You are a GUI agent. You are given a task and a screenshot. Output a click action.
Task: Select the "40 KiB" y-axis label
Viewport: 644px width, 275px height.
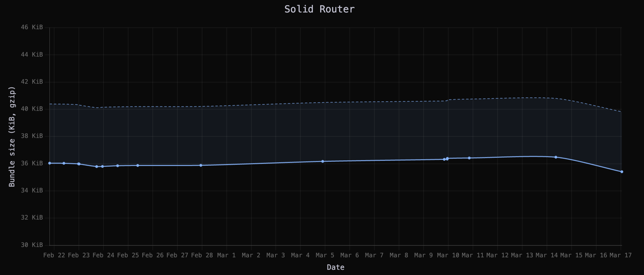coord(32,109)
